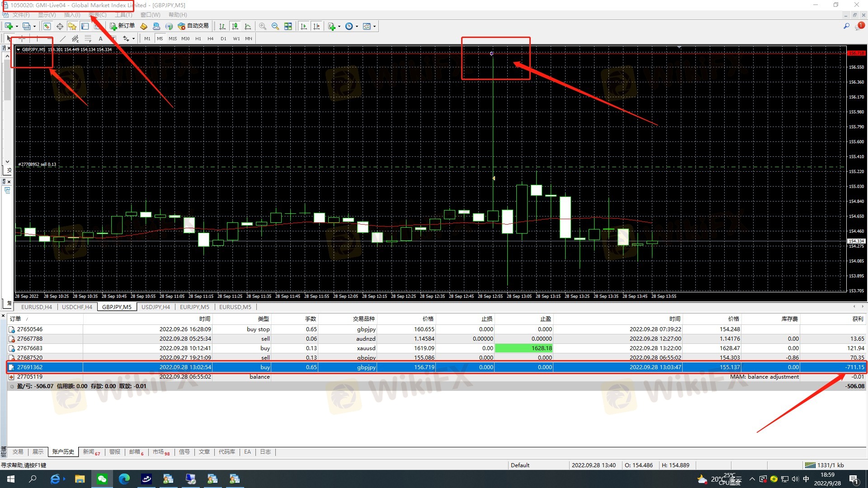Open the 邮箱 mailbox tab
868x488 pixels.
(137, 452)
